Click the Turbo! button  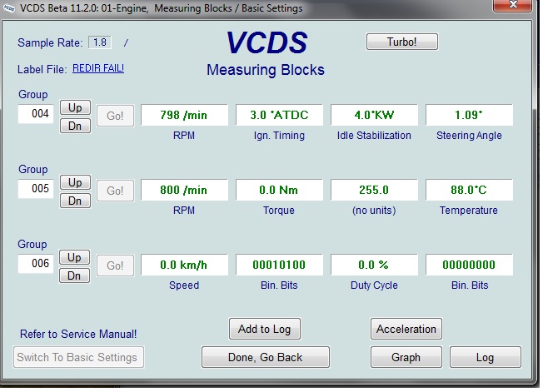[x=402, y=42]
